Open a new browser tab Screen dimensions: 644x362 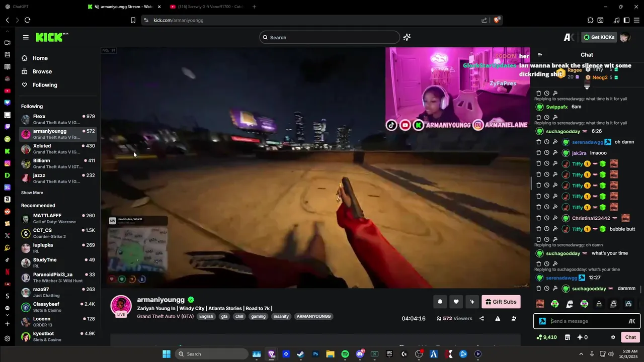tap(254, 7)
